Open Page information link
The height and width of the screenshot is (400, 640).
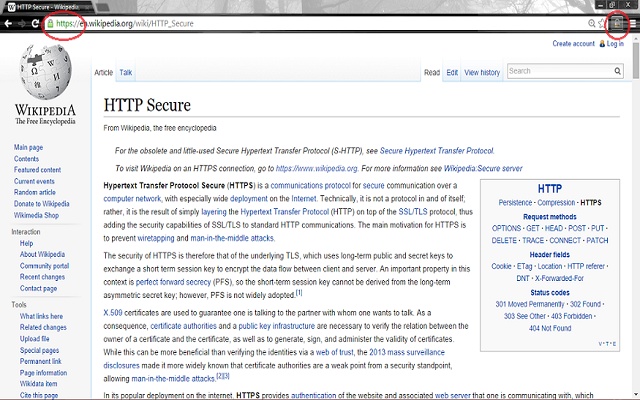pos(44,373)
